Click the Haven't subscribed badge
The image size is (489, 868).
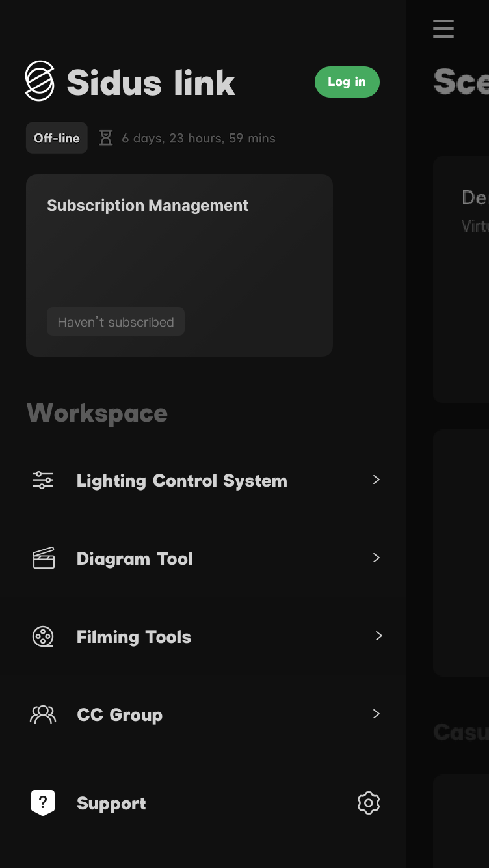click(116, 322)
